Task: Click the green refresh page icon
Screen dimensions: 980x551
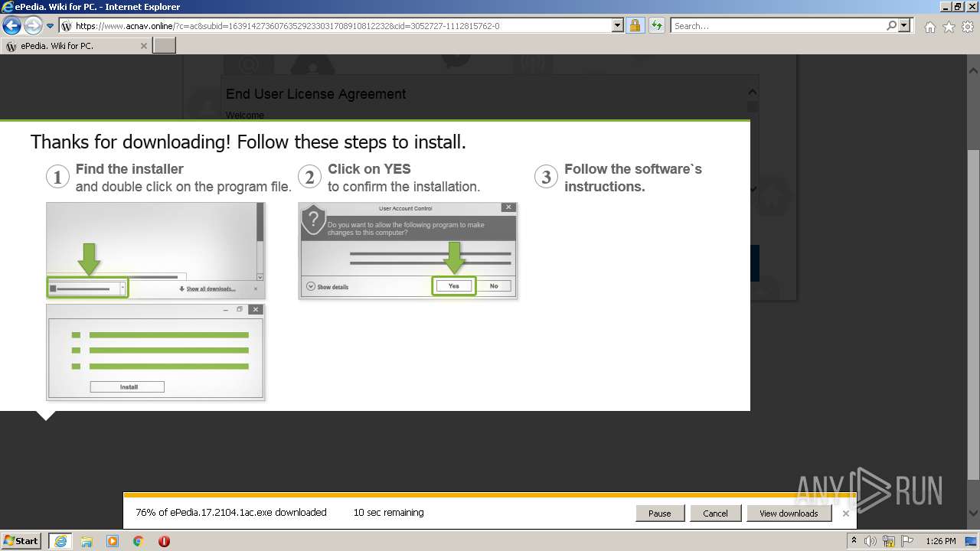Action: (x=656, y=26)
